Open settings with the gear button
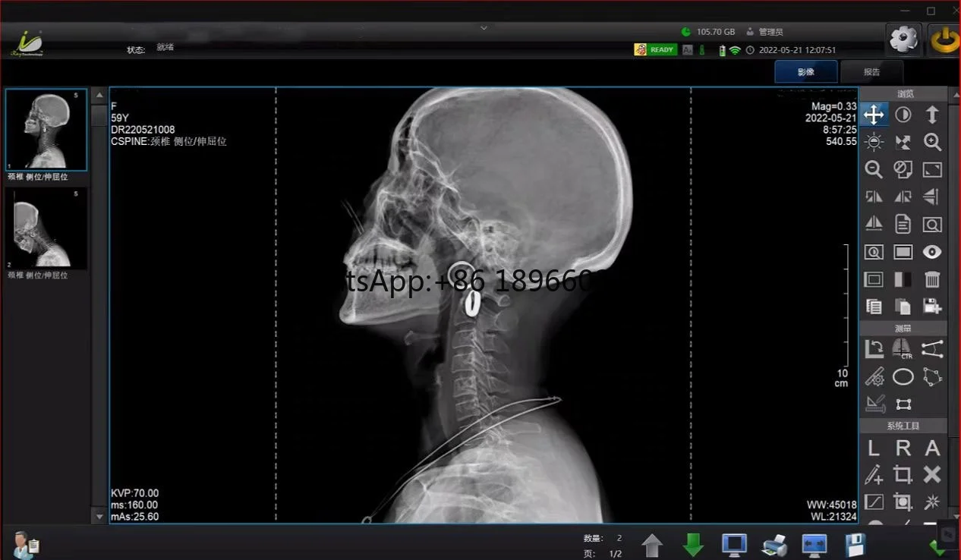 point(903,39)
